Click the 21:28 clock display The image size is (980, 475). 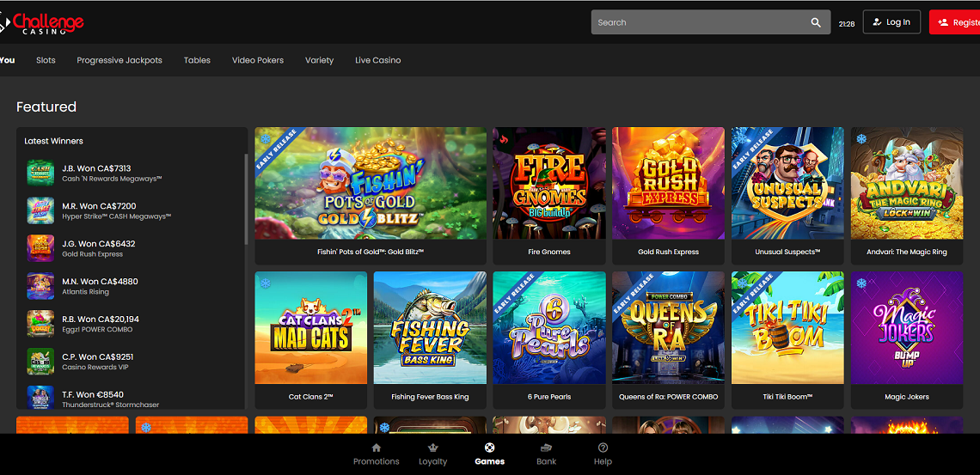click(846, 23)
